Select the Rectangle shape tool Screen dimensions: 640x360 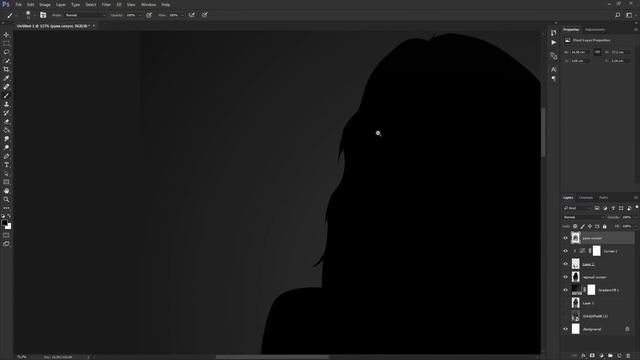click(6, 182)
